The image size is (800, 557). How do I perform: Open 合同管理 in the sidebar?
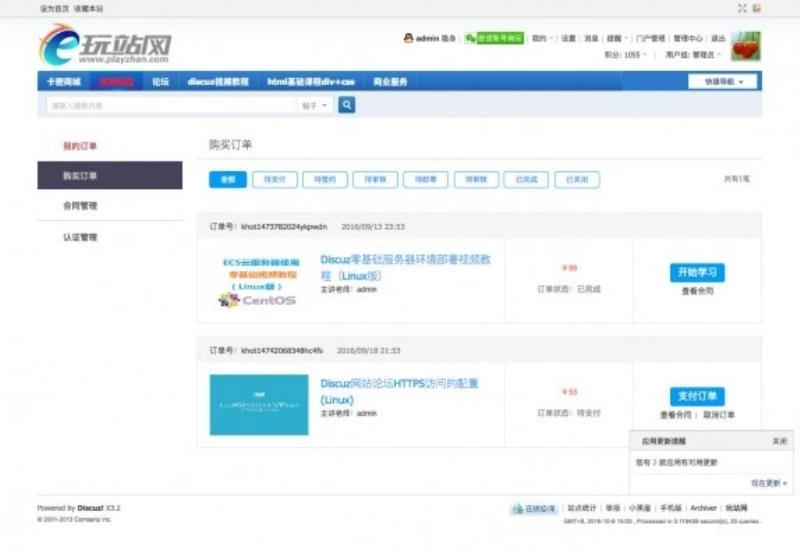[80, 206]
